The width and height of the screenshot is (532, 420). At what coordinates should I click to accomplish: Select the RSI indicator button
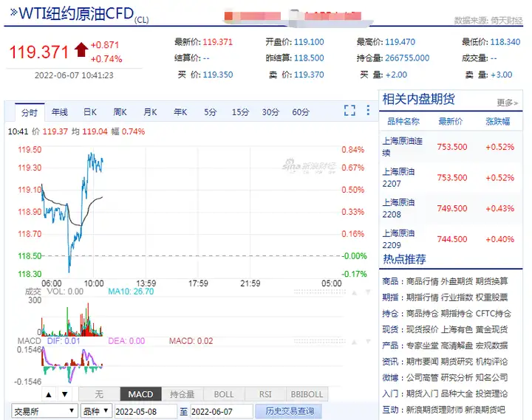click(265, 394)
